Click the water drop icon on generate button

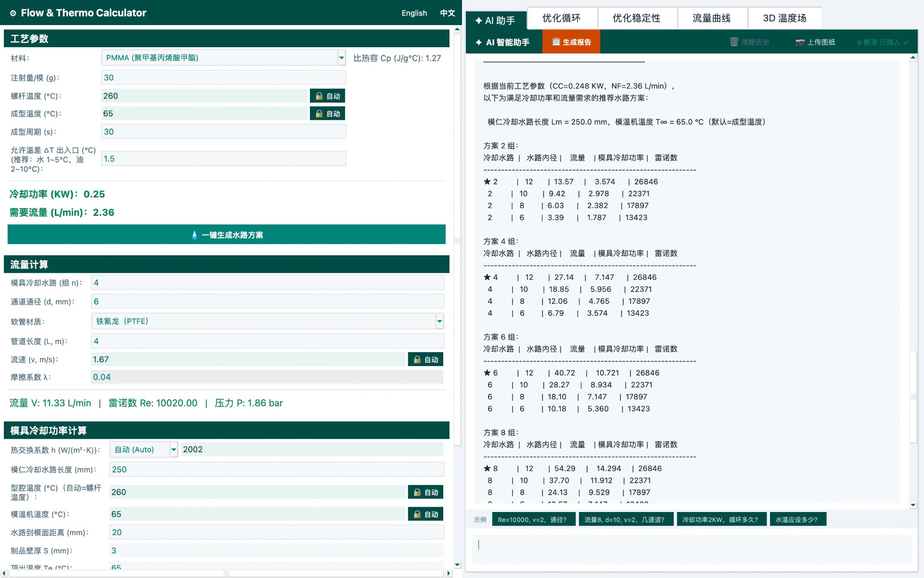pyautogui.click(x=194, y=235)
